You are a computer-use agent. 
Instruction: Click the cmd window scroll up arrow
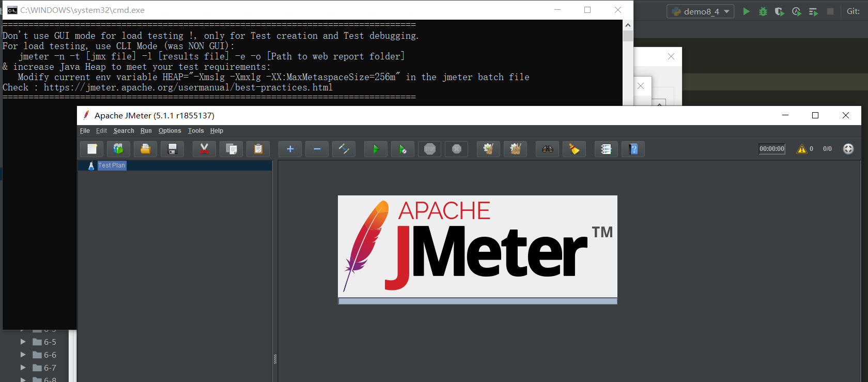628,25
